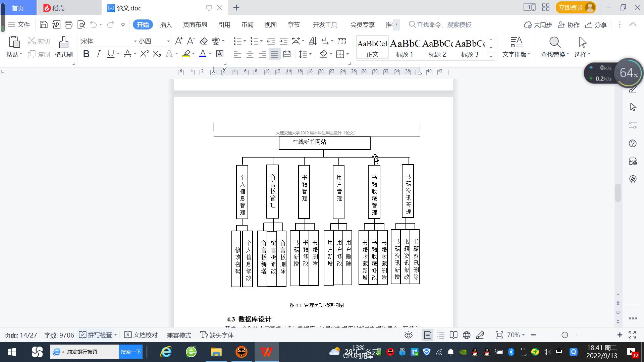Viewport: 644px width, 362px height.
Task: Switch to outline view icon
Action: coord(441,335)
